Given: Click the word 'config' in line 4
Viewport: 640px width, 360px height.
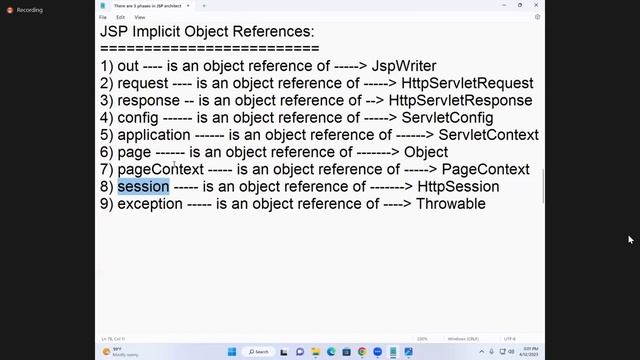Looking at the screenshot, I should point(138,118).
